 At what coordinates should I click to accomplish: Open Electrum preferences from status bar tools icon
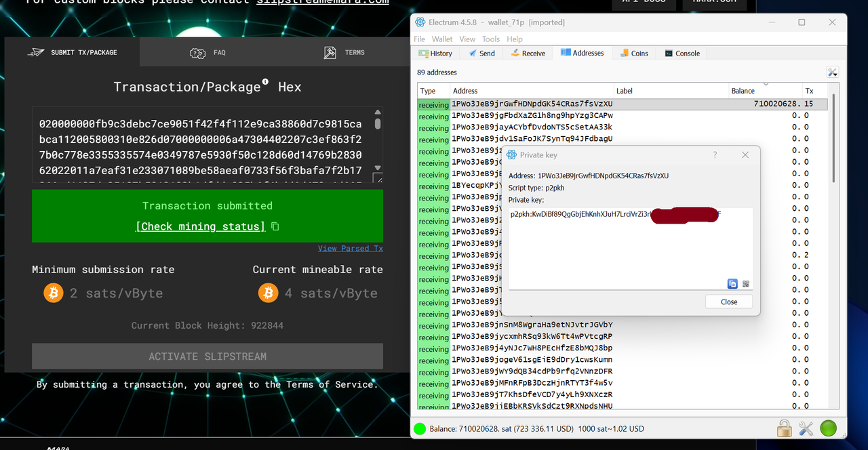[806, 428]
